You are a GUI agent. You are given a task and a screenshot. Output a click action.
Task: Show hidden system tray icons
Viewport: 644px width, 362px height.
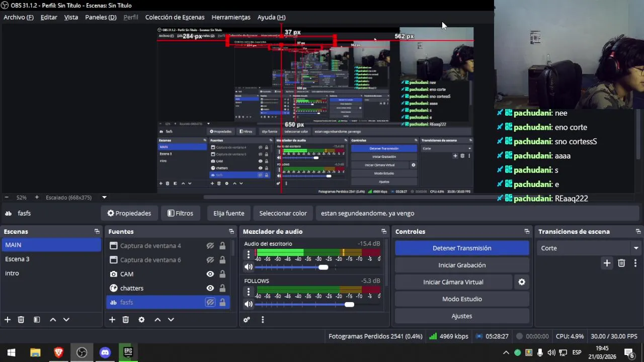point(506,352)
